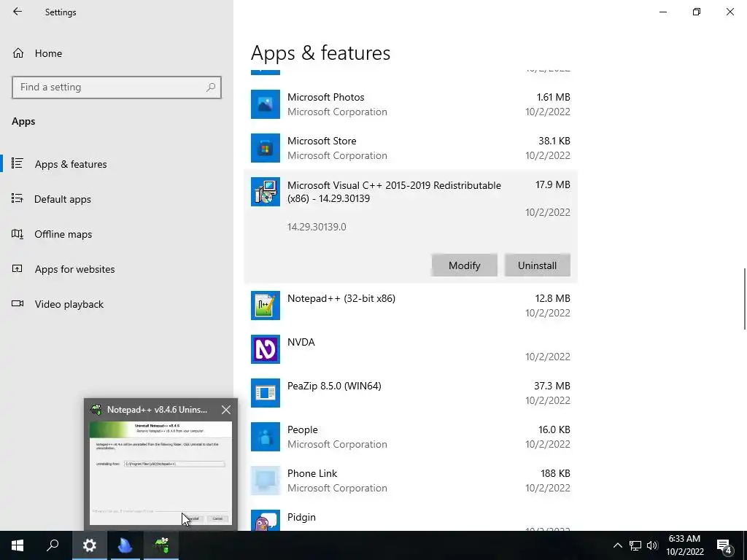The height and width of the screenshot is (560, 747).
Task: Click the Find a setting search box
Action: [x=117, y=87]
